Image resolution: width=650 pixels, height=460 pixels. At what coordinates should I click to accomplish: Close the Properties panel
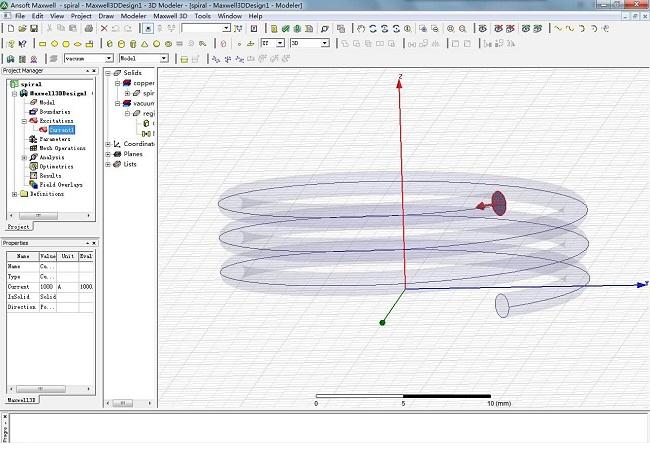pyautogui.click(x=94, y=243)
